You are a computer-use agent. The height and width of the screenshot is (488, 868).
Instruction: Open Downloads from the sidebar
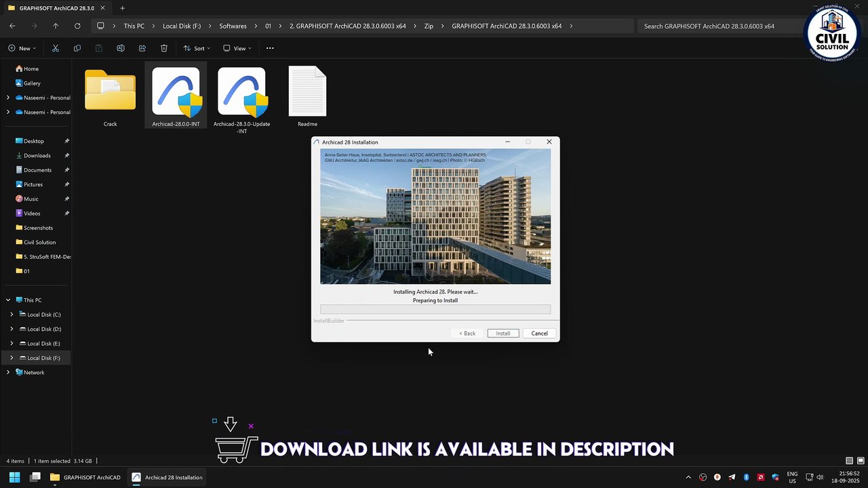37,156
